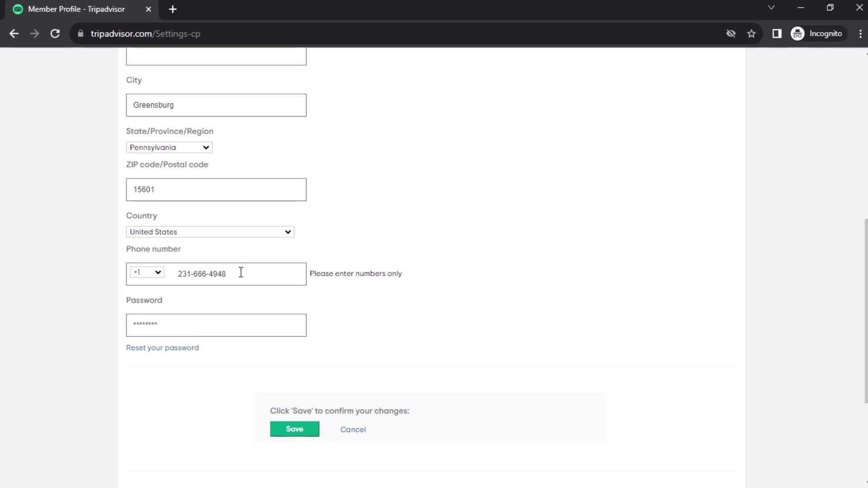
Task: Click the forward navigation arrow icon
Action: [x=34, y=34]
